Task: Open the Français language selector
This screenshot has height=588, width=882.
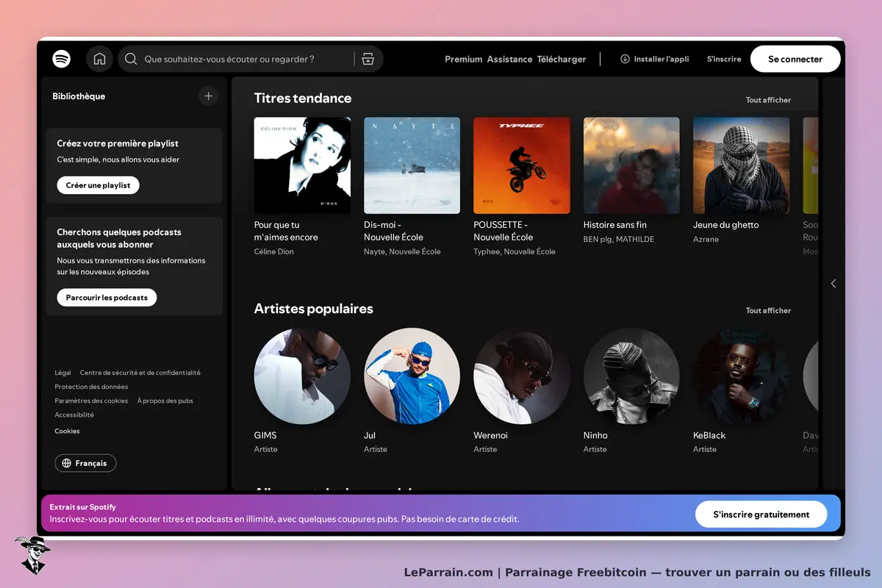Action: click(x=85, y=463)
